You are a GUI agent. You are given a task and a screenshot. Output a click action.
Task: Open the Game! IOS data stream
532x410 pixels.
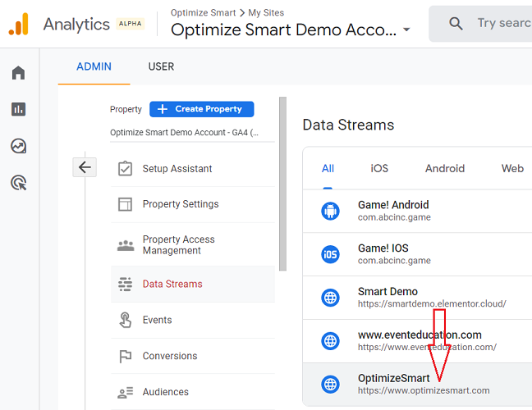(x=417, y=254)
